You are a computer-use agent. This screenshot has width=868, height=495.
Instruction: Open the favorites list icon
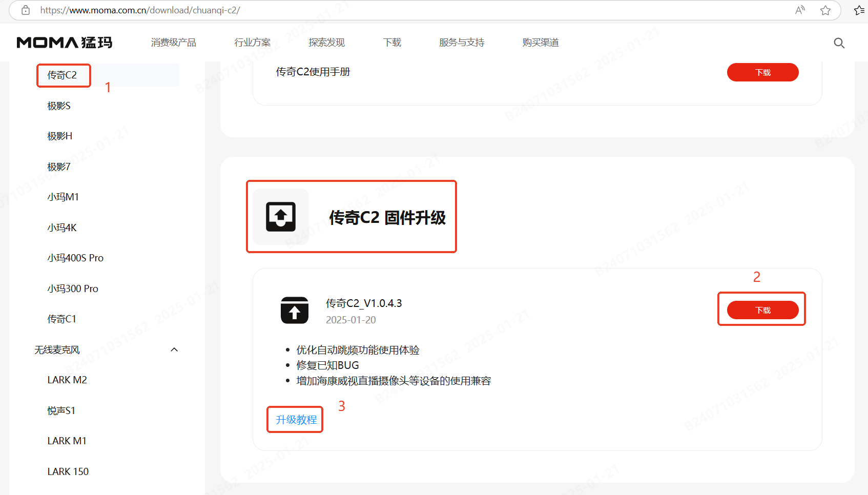859,10
